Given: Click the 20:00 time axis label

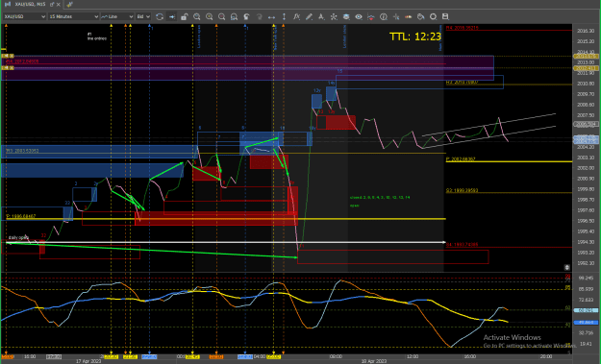Looking at the screenshot, I should [546, 356].
